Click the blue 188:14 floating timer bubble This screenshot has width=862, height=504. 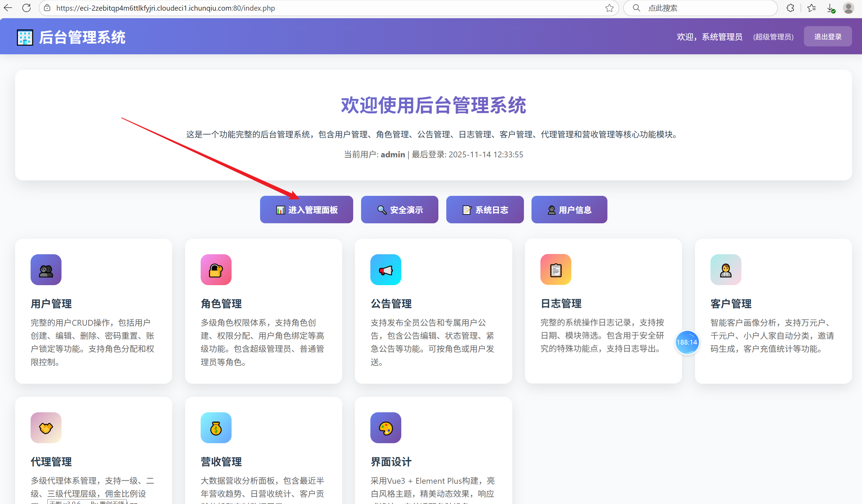click(686, 342)
